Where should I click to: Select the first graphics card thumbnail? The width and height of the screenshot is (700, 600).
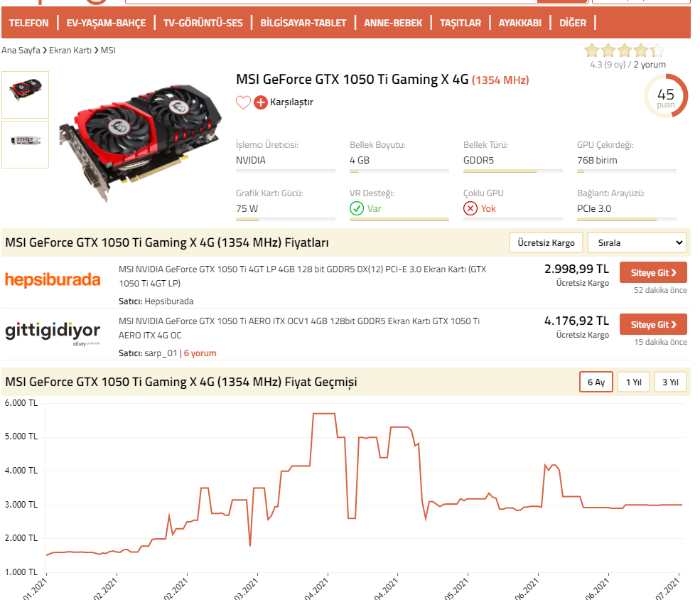pos(25,95)
